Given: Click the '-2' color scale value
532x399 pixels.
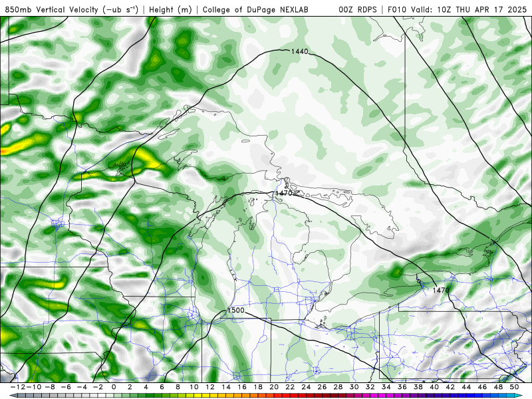Looking at the screenshot, I should tap(98, 387).
